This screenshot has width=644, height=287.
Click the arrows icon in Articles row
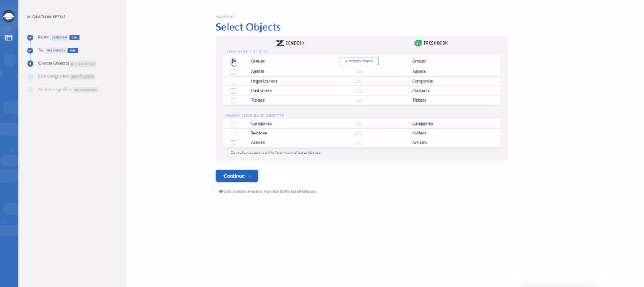point(359,143)
